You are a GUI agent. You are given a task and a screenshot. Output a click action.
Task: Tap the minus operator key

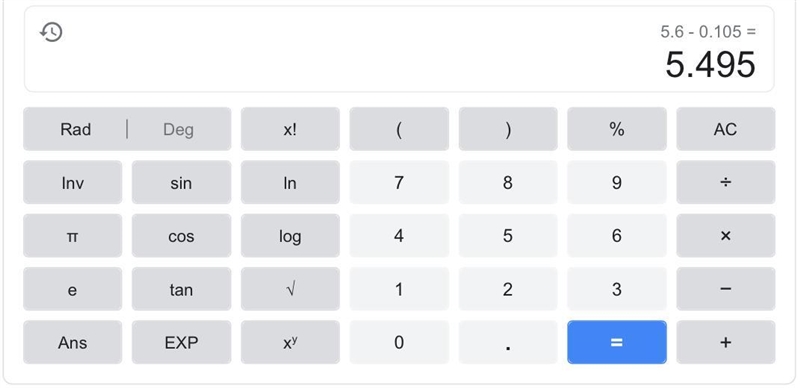(726, 289)
